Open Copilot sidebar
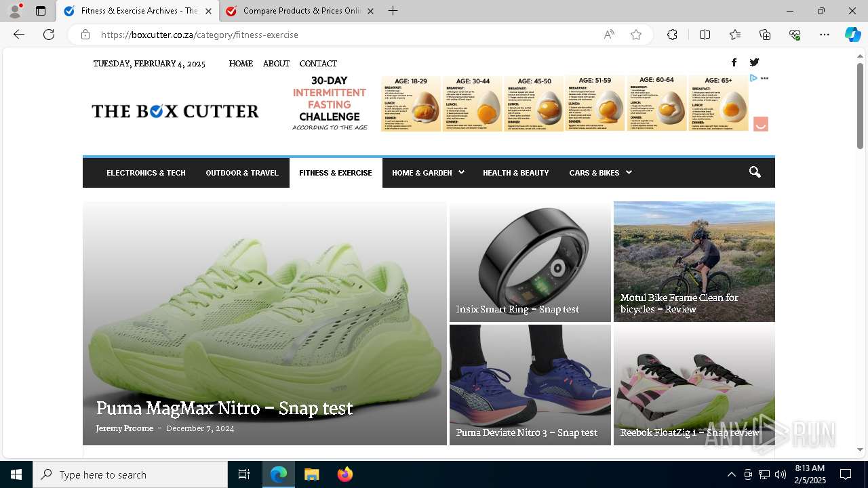The width and height of the screenshot is (868, 488). pyautogui.click(x=852, y=35)
